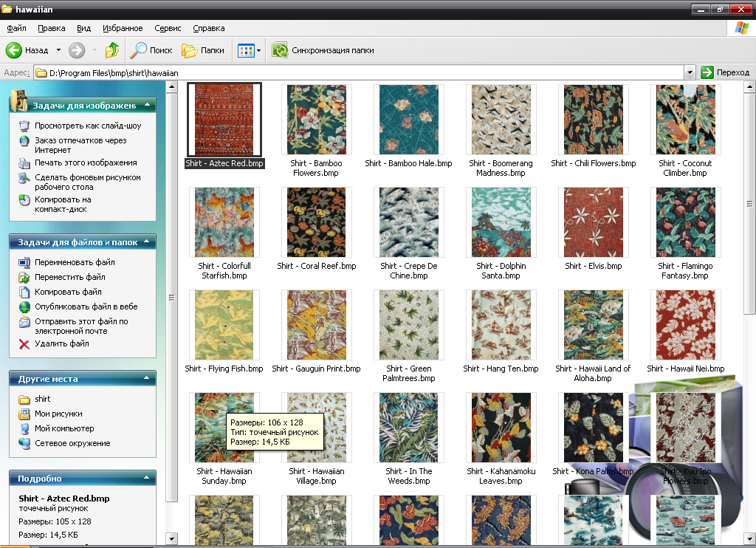Toggle the Folders (Папки) pane
The image size is (756, 548).
tap(203, 50)
